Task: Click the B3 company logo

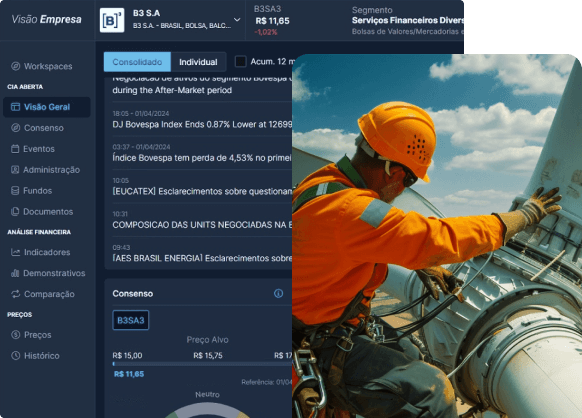Action: click(x=112, y=20)
